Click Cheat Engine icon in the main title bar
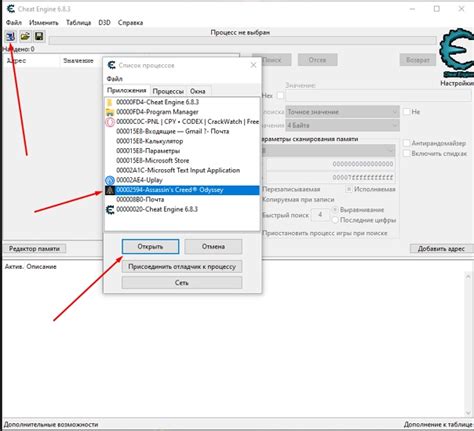 [11, 9]
